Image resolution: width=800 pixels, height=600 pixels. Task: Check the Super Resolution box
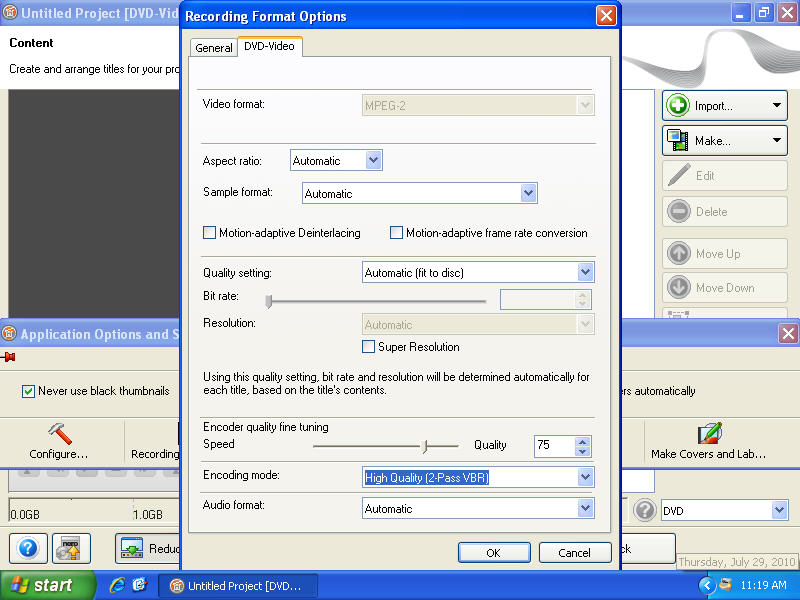(368, 347)
